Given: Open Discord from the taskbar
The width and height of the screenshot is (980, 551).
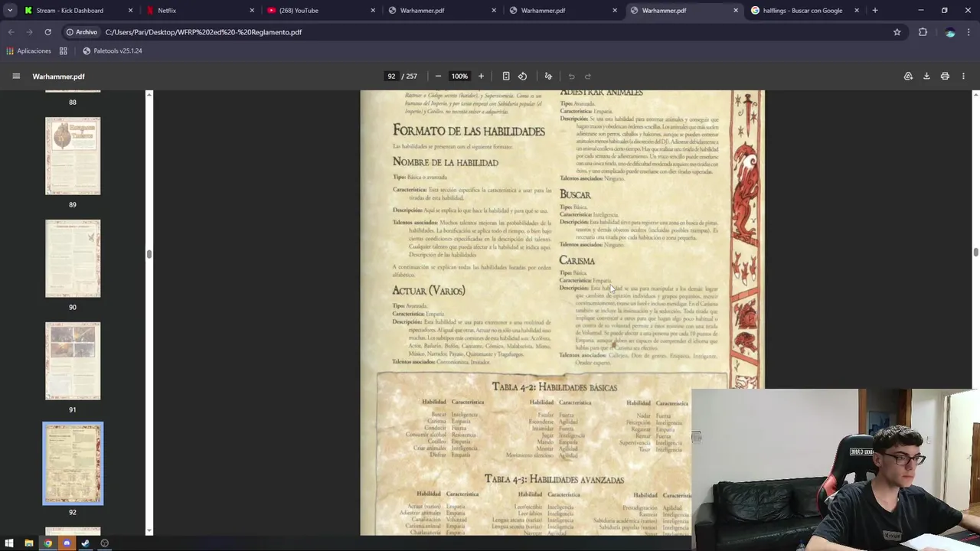Looking at the screenshot, I should (x=67, y=543).
